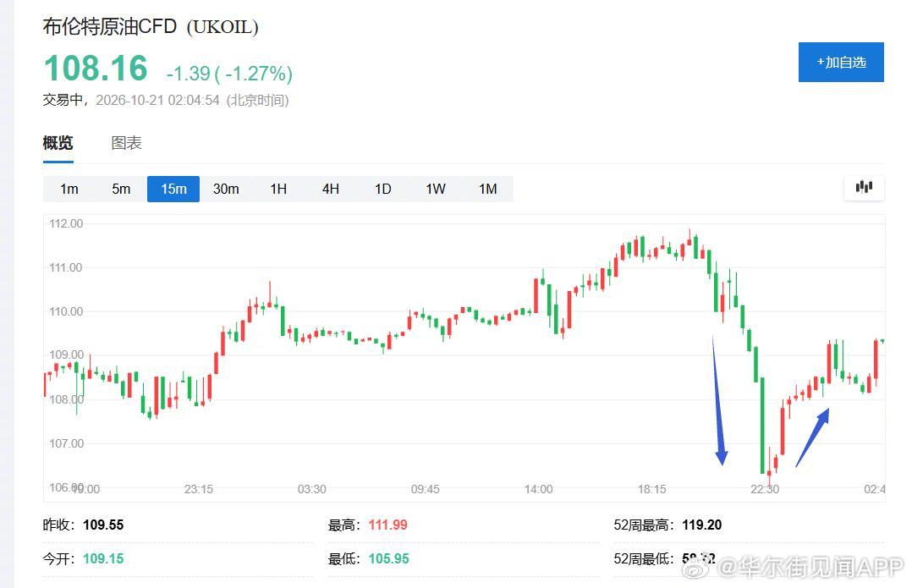912x588 pixels.
Task: Click the 昨收 value 109.55
Action: [103, 525]
